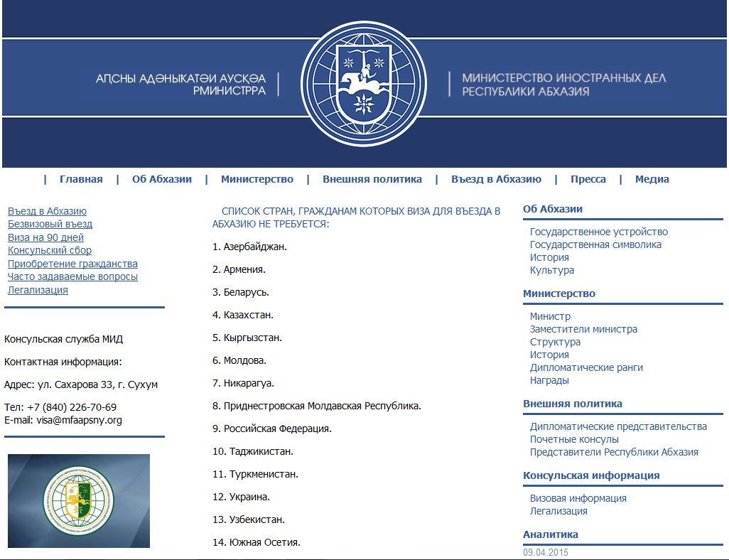Click list entry 13. Узбекистан
Viewport: 729px width, 560px height.
tap(249, 520)
